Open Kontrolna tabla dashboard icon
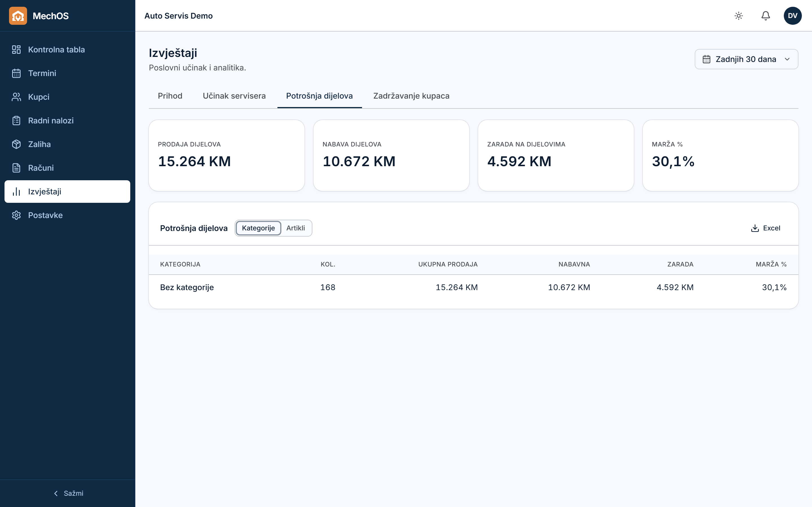 click(16, 50)
